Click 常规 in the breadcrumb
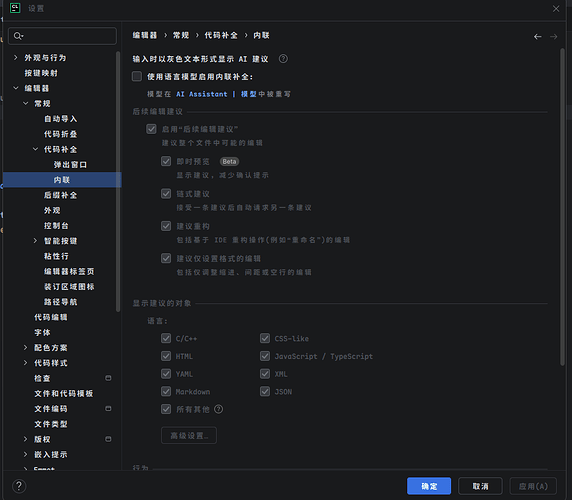572x500 pixels. (x=181, y=35)
